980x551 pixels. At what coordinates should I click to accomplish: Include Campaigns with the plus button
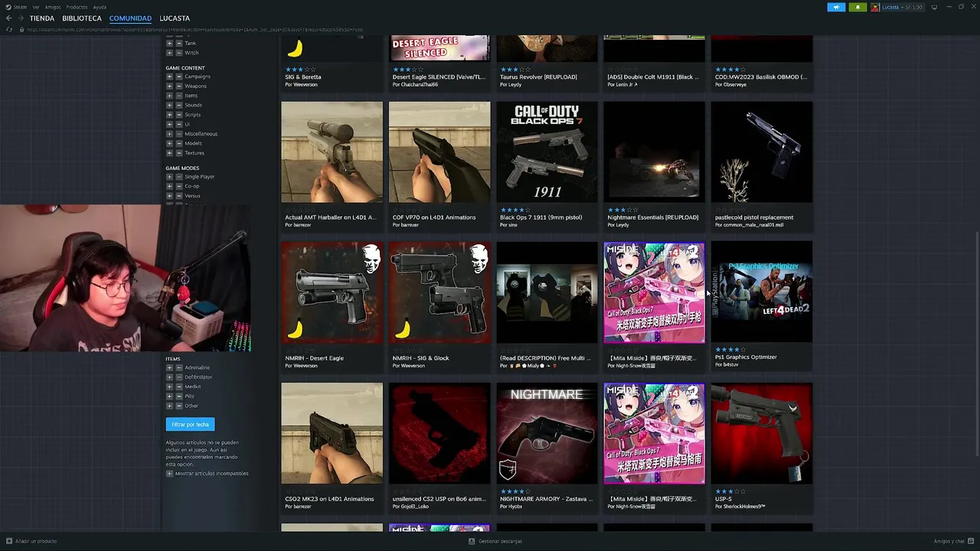[169, 77]
